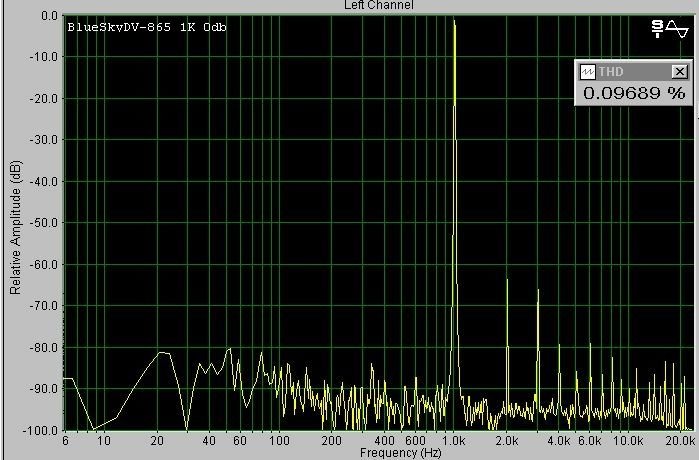Click the 4.0k frequency axis tick
This screenshot has width=699, height=460.
[x=560, y=441]
